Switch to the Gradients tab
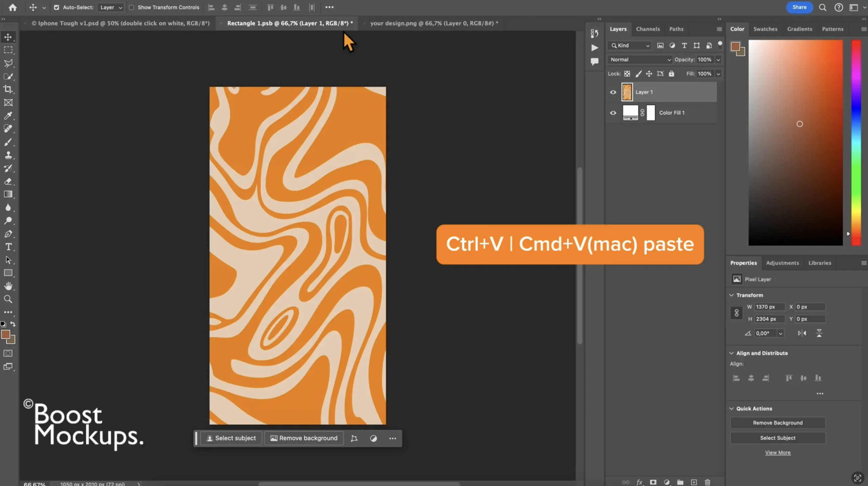This screenshot has width=868, height=486. pos(800,29)
